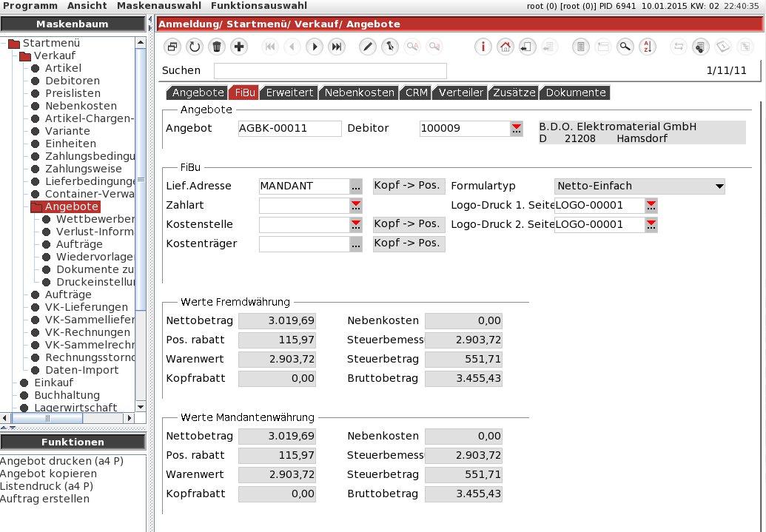Click the Suchen search input field
The width and height of the screenshot is (766, 532).
tap(330, 70)
